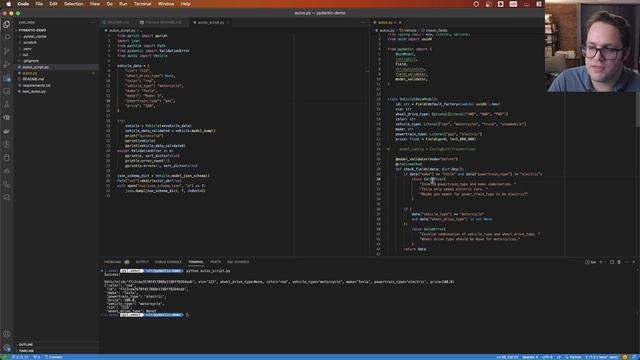640x360 pixels.
Task: Open requirements.txt in the explorer
Action: click(x=36, y=85)
